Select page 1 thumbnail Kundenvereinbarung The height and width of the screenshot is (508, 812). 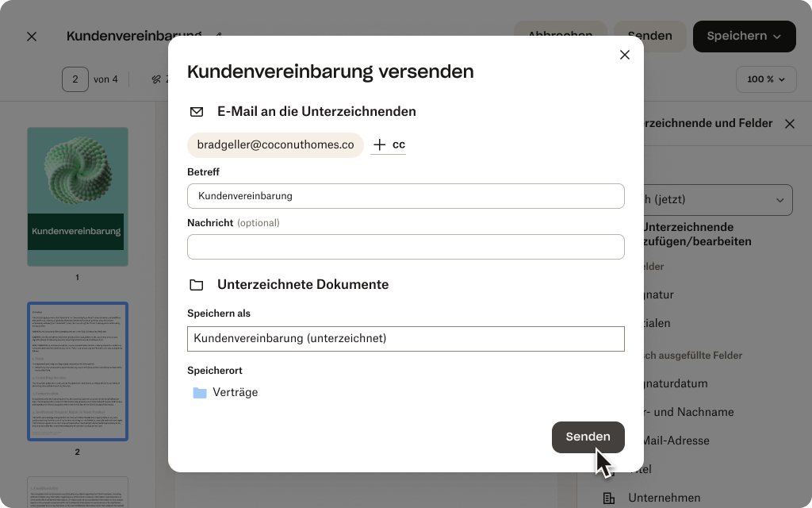point(78,197)
